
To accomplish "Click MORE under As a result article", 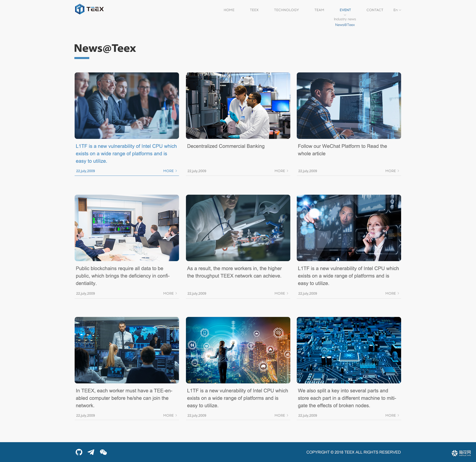I will click(x=281, y=293).
